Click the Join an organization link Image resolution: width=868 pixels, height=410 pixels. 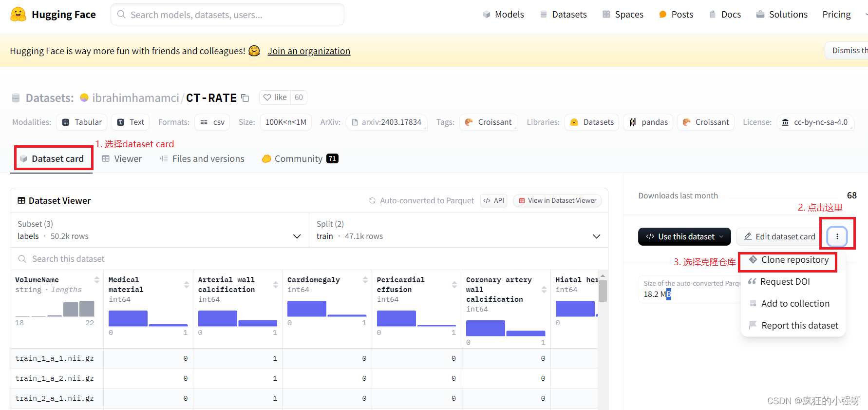309,51
